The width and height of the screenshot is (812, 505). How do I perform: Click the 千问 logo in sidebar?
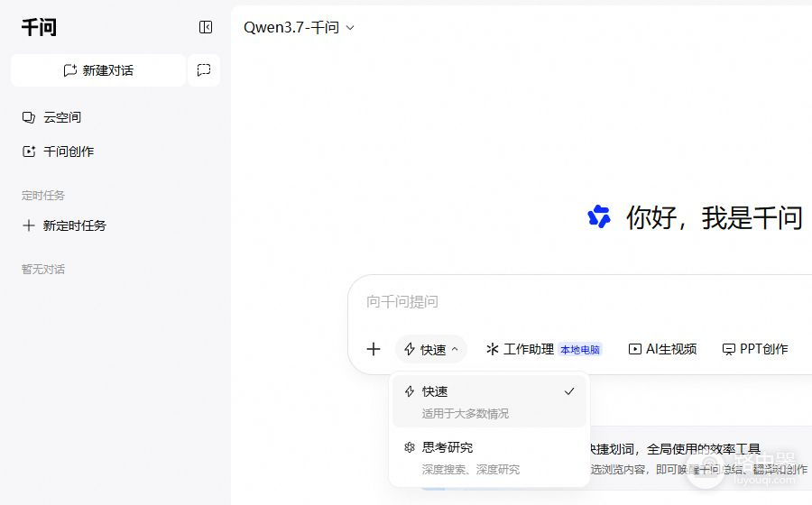point(39,27)
